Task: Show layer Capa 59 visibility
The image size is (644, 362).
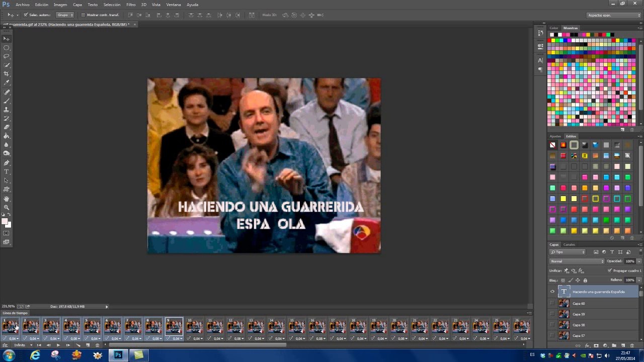Action: pos(552,314)
